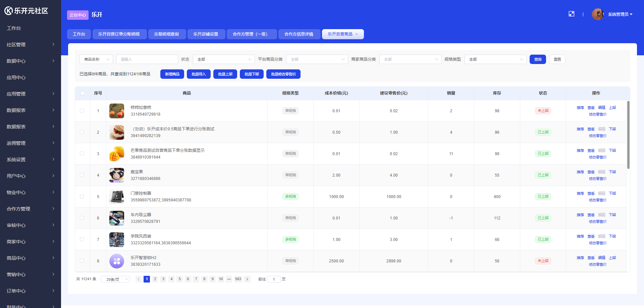
Task: Select checkbox for row 7 学院风西装
Action: [x=82, y=239]
